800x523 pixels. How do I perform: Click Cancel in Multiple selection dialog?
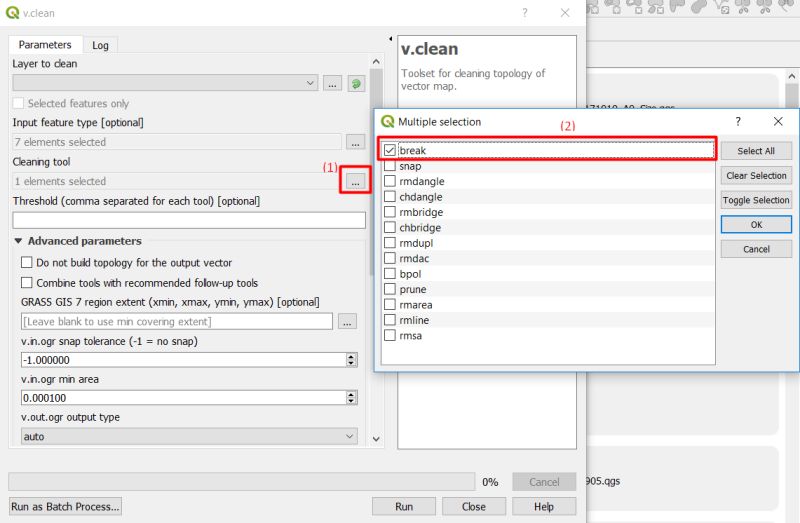[756, 249]
